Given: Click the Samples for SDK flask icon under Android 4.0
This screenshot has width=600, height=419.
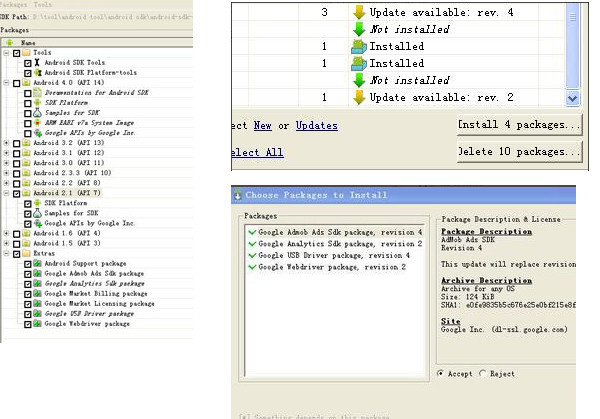Looking at the screenshot, I should tap(38, 112).
